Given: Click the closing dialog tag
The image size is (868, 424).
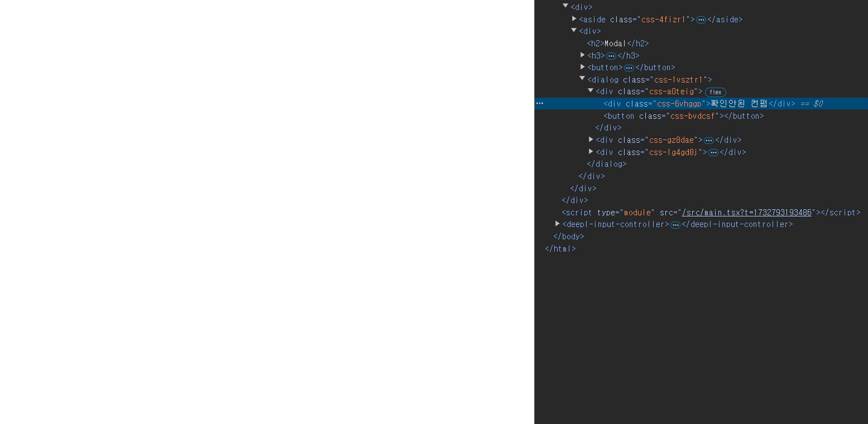Looking at the screenshot, I should (607, 164).
